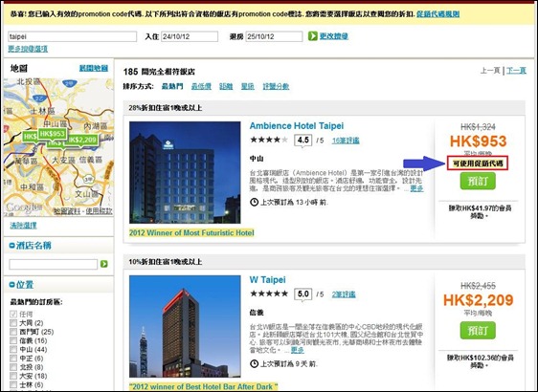The image size is (538, 392).
Task: Collapse the 位置 filter section
Action: [12, 284]
